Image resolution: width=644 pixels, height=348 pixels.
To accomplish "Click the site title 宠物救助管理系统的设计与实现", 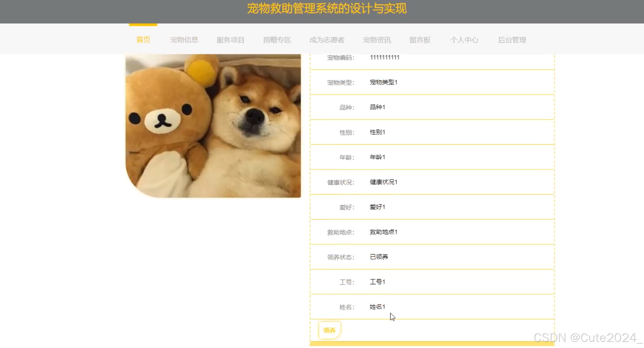I will [x=327, y=8].
